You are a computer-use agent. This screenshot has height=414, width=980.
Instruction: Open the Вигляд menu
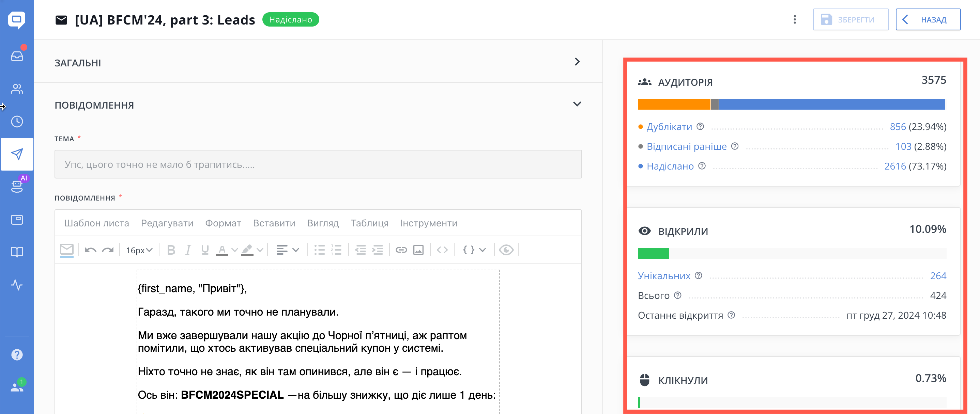[323, 223]
